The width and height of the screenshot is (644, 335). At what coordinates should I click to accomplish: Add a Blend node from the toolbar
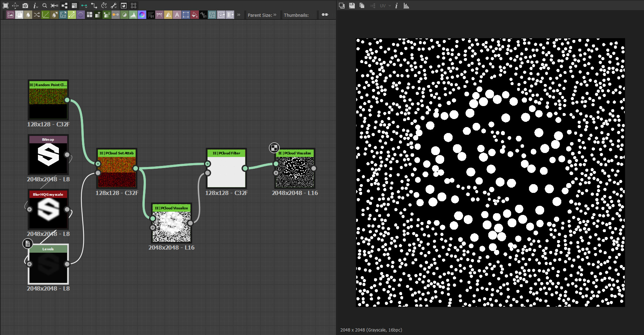pyautogui.click(x=20, y=15)
